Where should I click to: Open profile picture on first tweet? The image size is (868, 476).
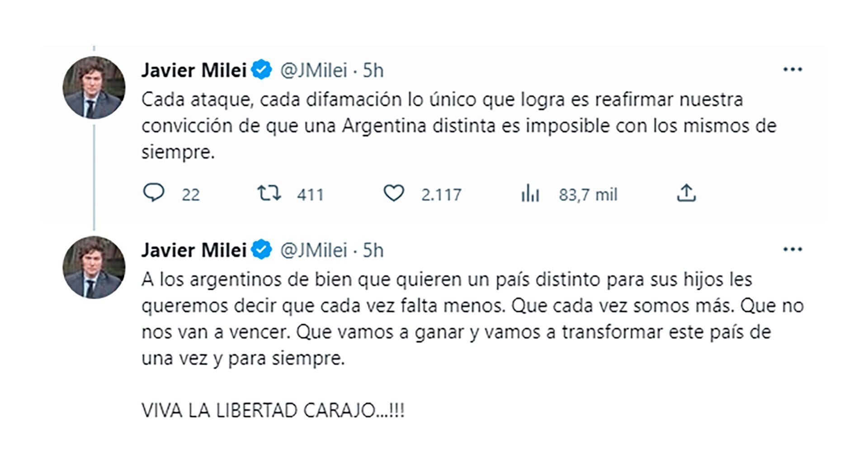tap(94, 88)
